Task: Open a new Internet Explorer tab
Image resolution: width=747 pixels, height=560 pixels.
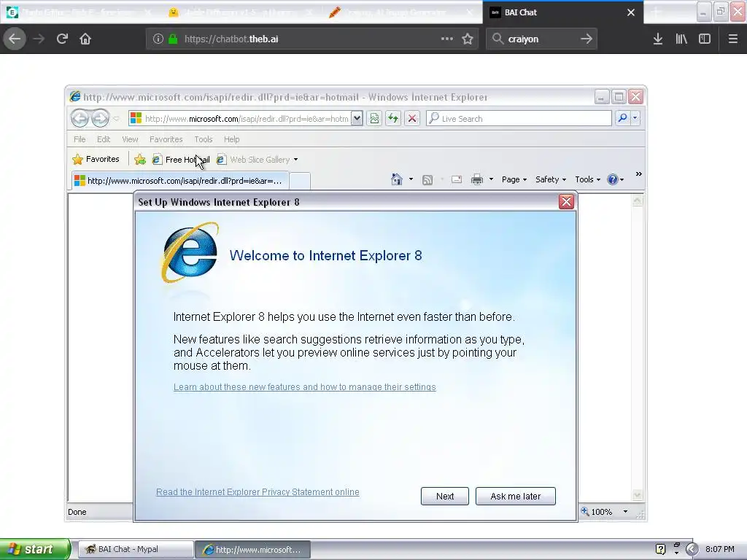Action: tap(300, 181)
